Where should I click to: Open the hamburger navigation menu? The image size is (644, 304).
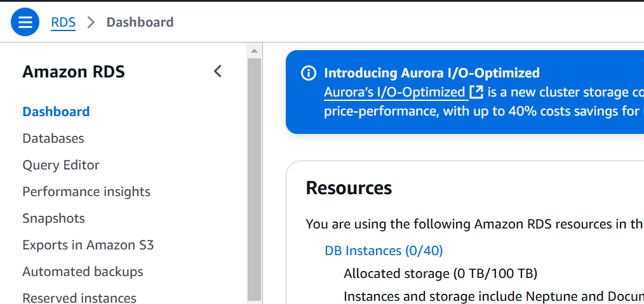[x=25, y=22]
